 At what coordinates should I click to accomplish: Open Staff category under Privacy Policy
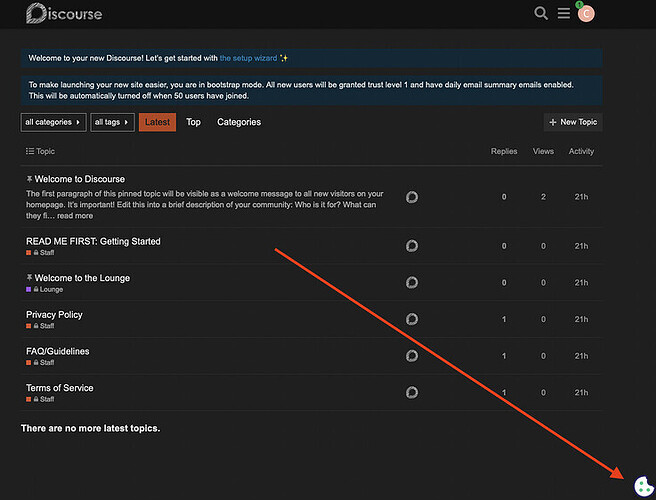tap(40, 326)
